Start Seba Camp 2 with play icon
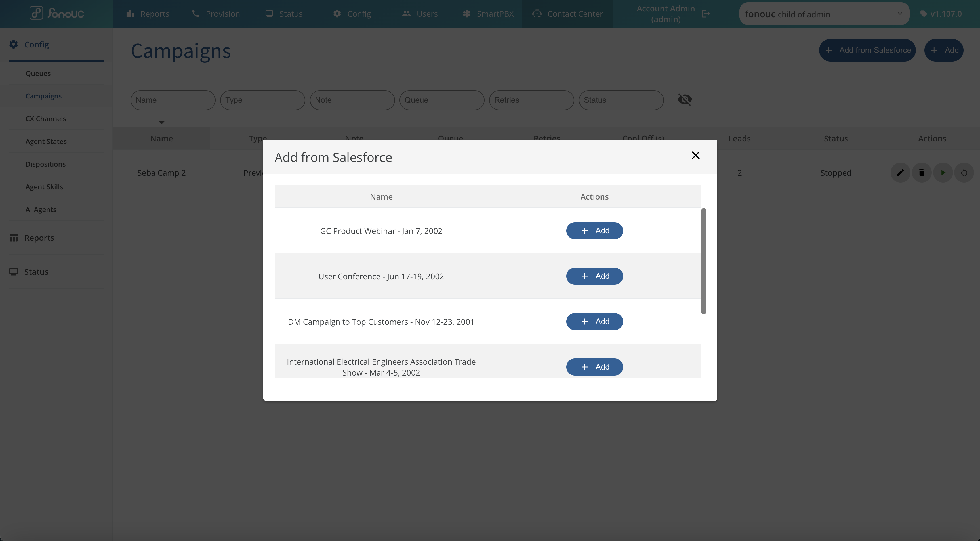 (943, 173)
